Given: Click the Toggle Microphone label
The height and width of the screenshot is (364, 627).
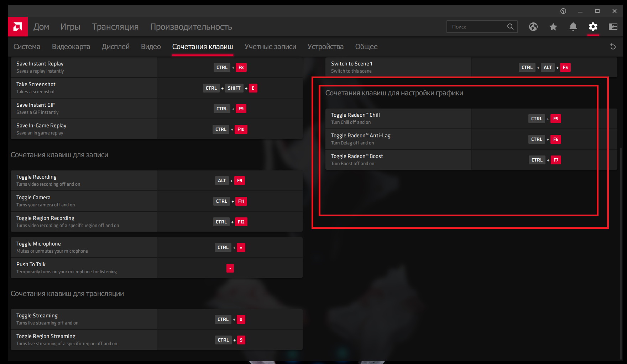Looking at the screenshot, I should pos(38,244).
